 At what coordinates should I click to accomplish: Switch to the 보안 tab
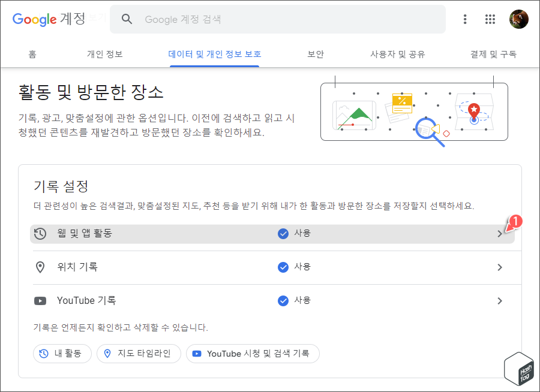click(316, 53)
